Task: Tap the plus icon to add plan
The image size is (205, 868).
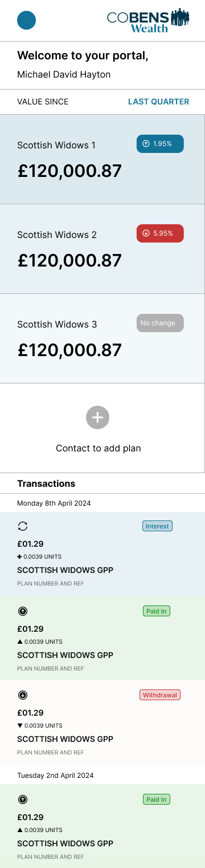Action: (97, 417)
